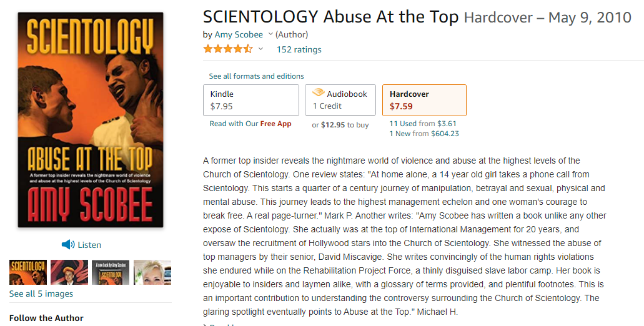Click the Audible logo icon on Audiobook
The width and height of the screenshot is (644, 326).
tap(319, 93)
